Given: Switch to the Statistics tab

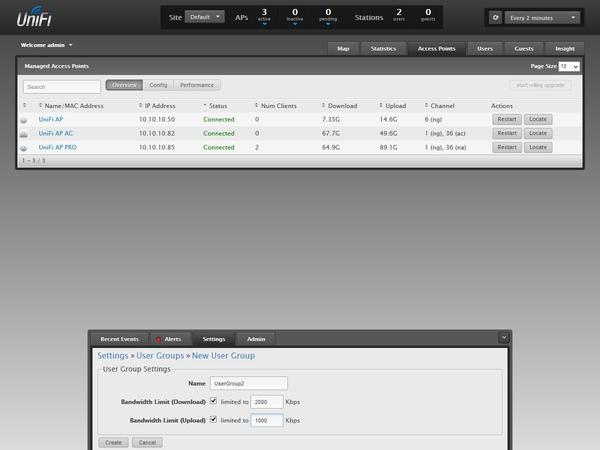Looking at the screenshot, I should point(383,49).
